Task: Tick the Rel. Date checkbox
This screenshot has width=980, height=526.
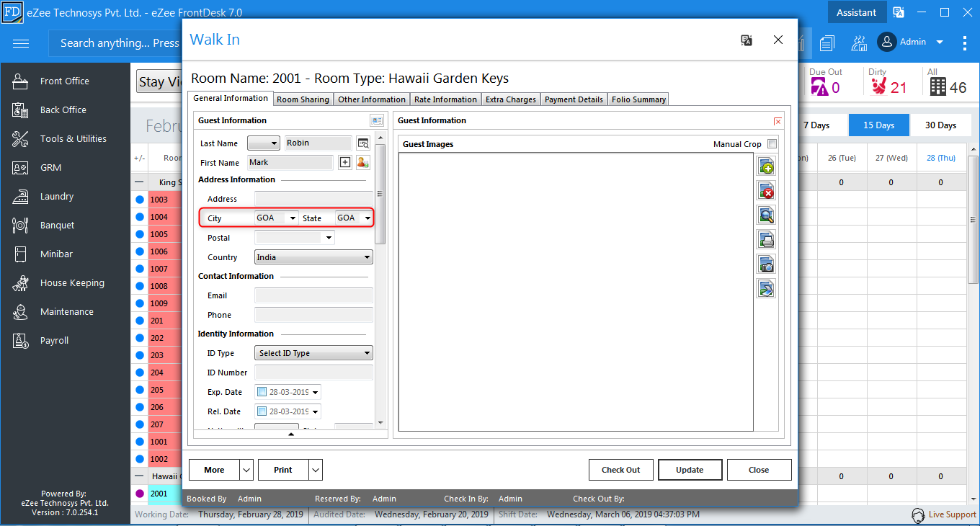Action: pyautogui.click(x=262, y=412)
